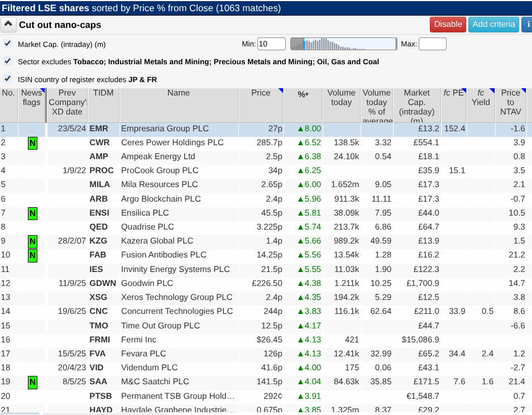Click the PTSB ticker
The height and width of the screenshot is (415, 532).
coord(101,396)
